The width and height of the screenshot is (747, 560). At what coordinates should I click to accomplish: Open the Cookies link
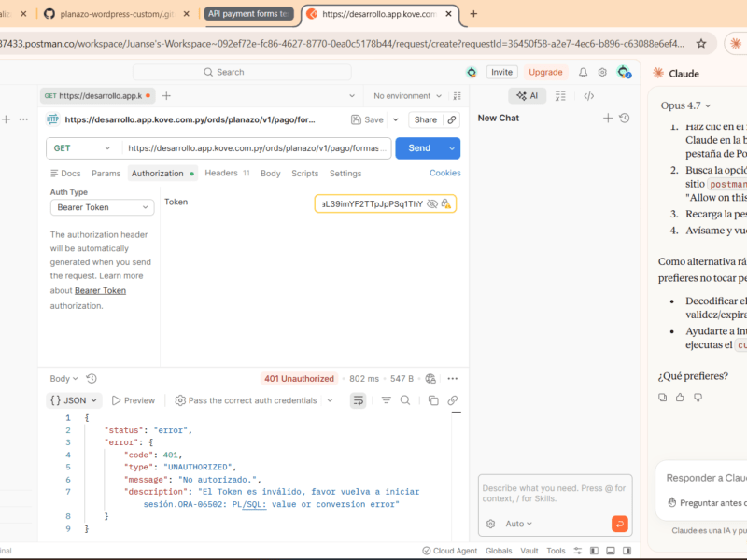coord(445,173)
